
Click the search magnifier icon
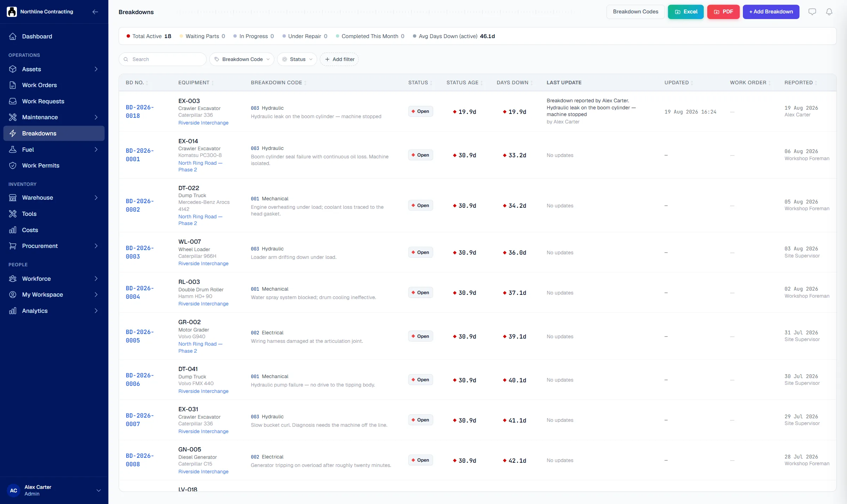(126, 59)
